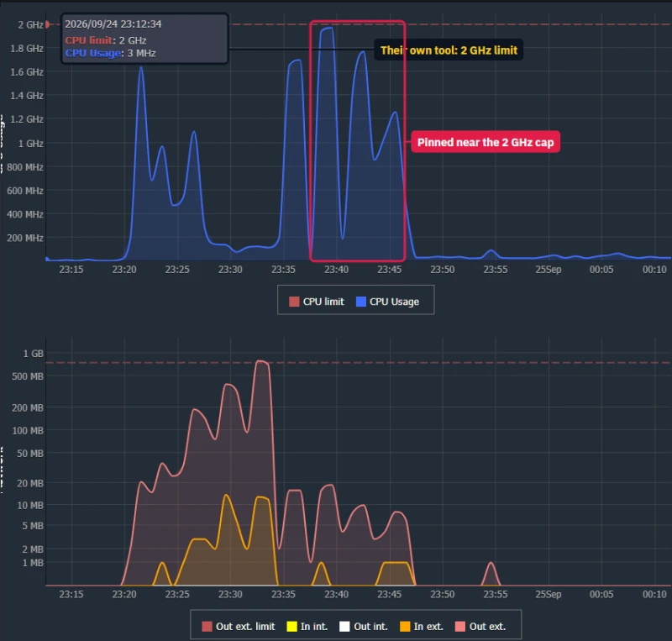Click the Out ext. traffic peak near 23:33
Image resolution: width=672 pixels, height=641 pixels.
[261, 361]
